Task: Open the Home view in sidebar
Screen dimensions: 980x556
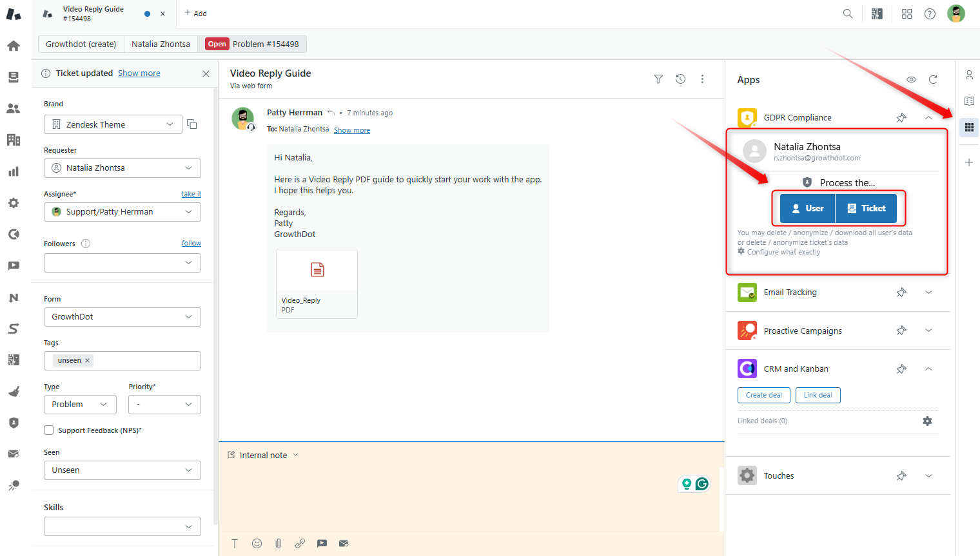Action: (14, 46)
